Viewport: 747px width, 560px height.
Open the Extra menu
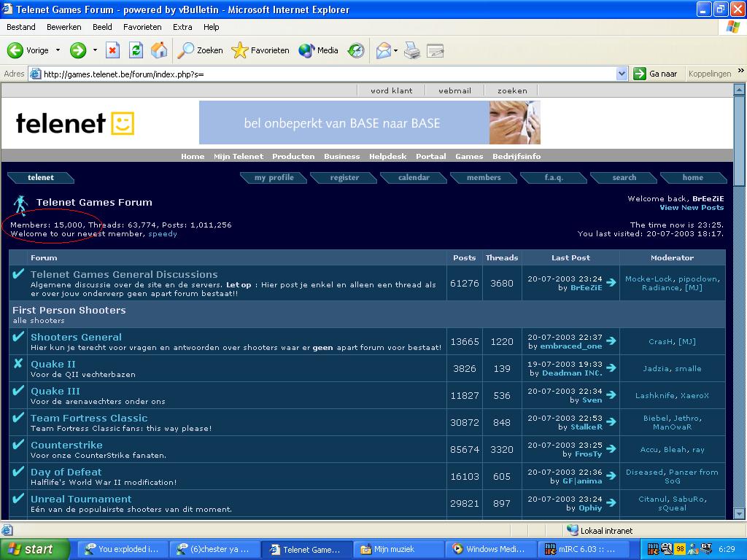[x=182, y=27]
